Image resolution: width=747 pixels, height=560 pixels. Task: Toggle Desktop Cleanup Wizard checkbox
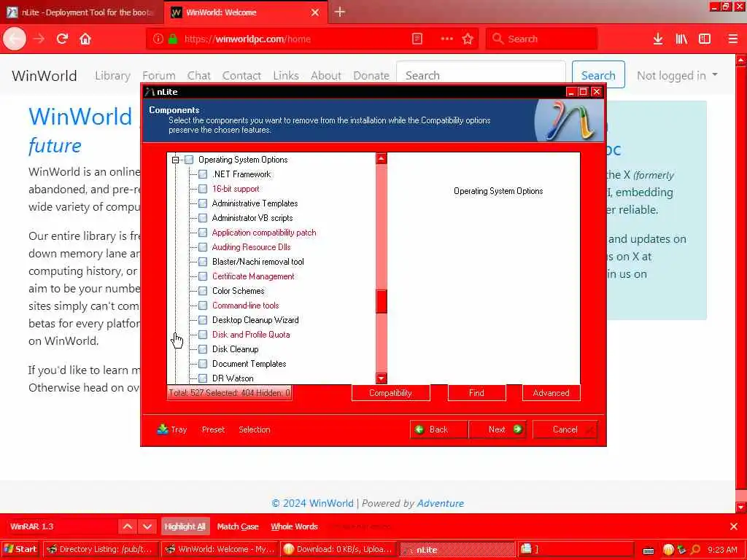(203, 320)
